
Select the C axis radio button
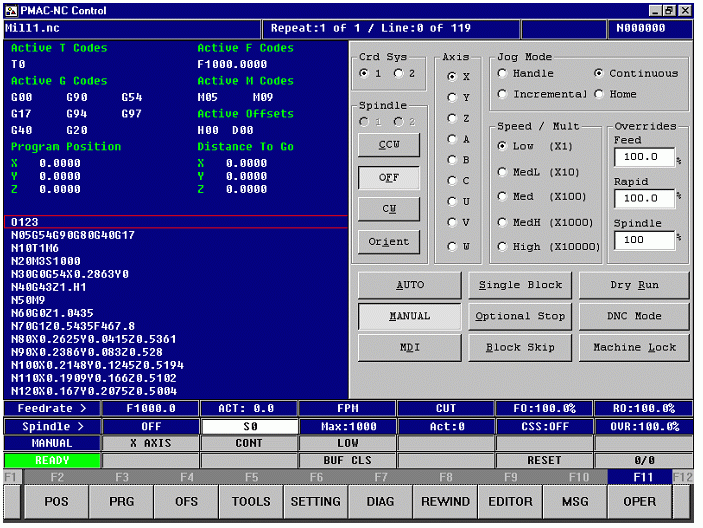click(x=452, y=181)
